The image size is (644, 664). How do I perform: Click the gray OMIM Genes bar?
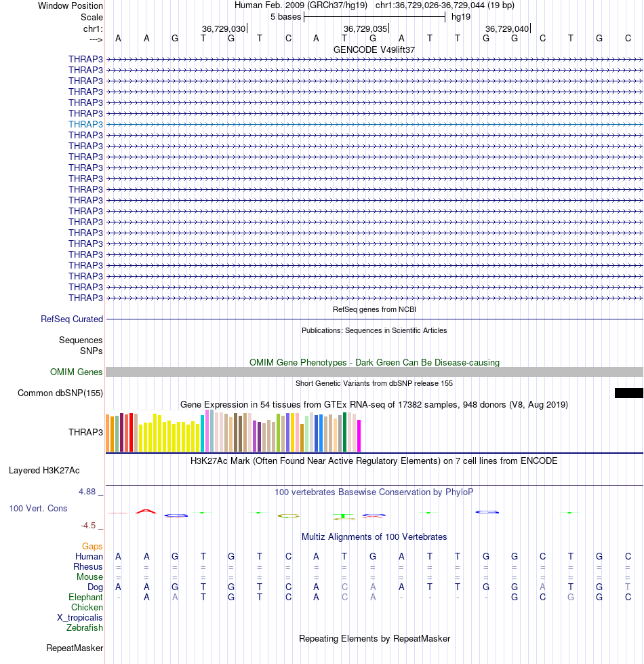click(374, 372)
